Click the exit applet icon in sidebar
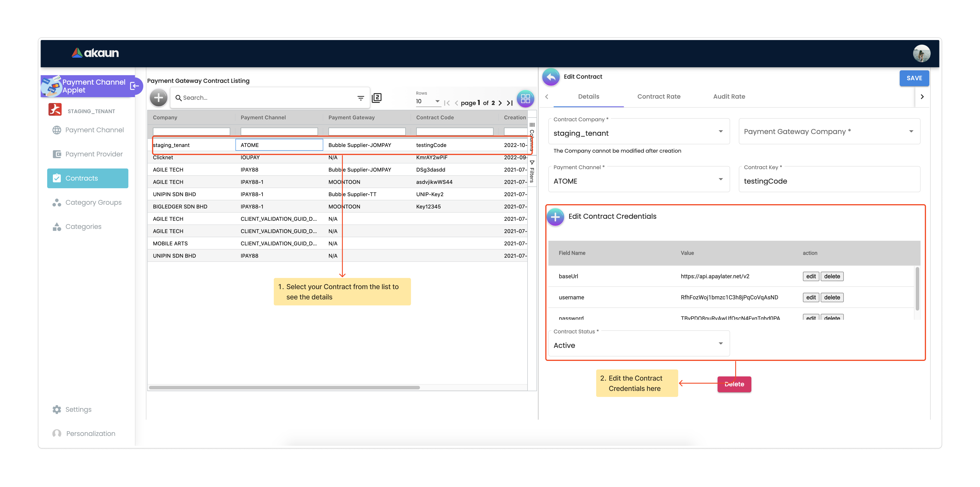 tap(134, 86)
